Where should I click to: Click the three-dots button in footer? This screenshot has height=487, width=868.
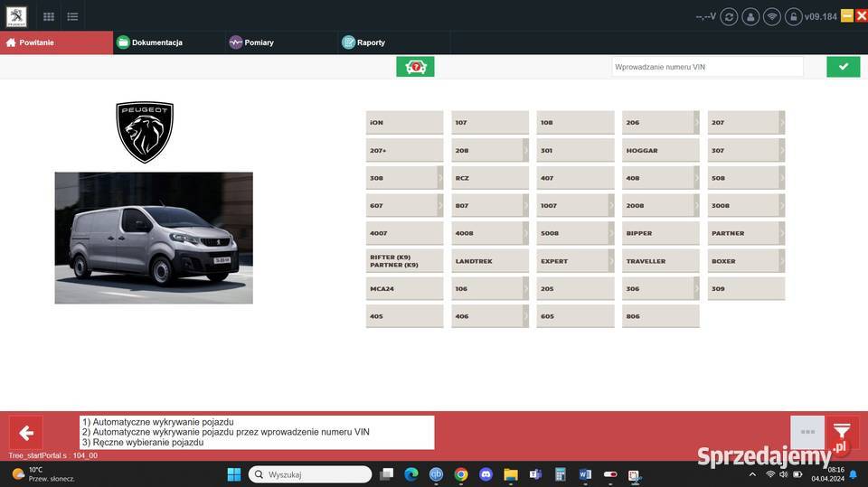tap(807, 432)
